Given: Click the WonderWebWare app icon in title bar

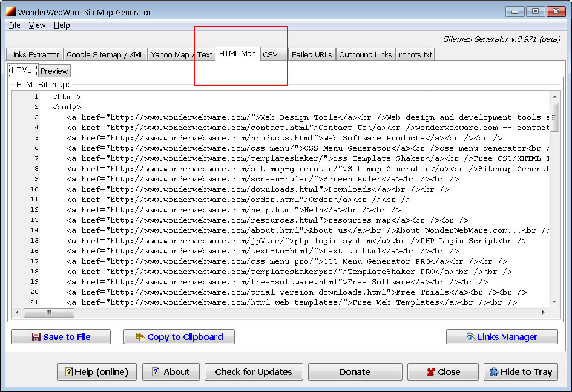Looking at the screenshot, I should pos(10,11).
